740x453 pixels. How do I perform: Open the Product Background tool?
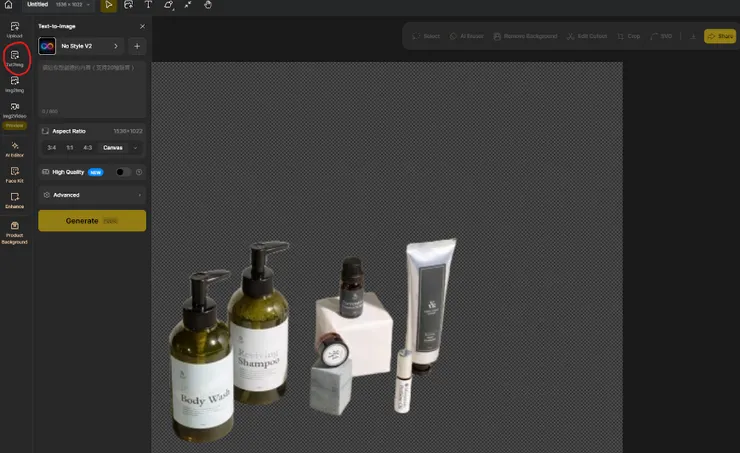click(x=15, y=233)
